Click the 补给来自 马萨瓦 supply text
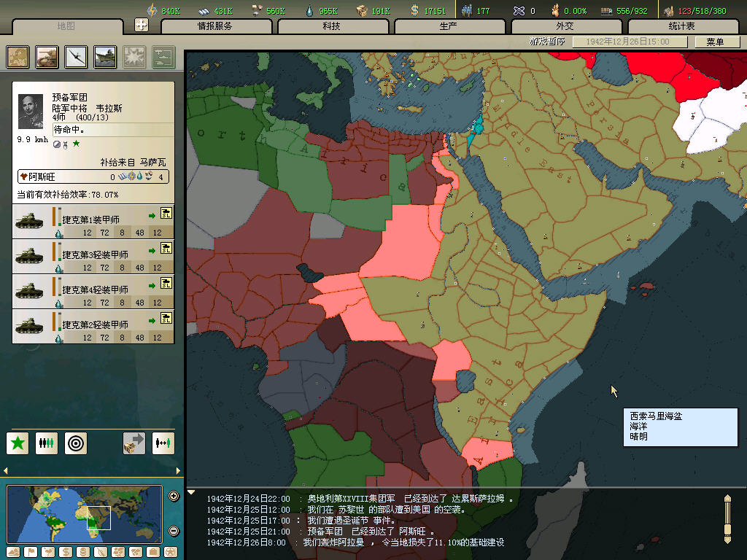 tap(133, 163)
